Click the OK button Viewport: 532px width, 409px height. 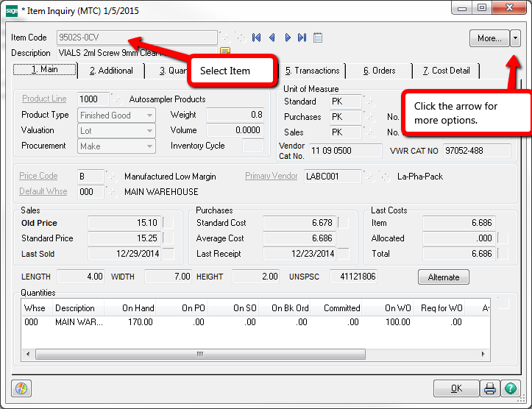point(455,388)
